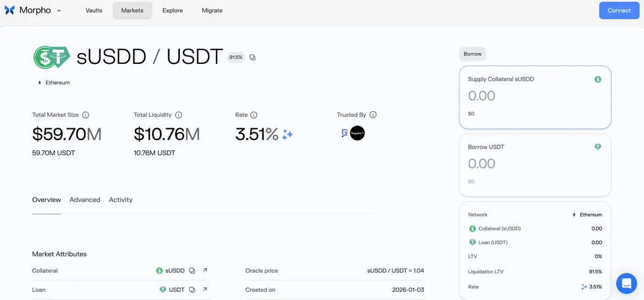Copy the USDT loan address
Viewport: 644px width, 300px height.
(x=192, y=290)
